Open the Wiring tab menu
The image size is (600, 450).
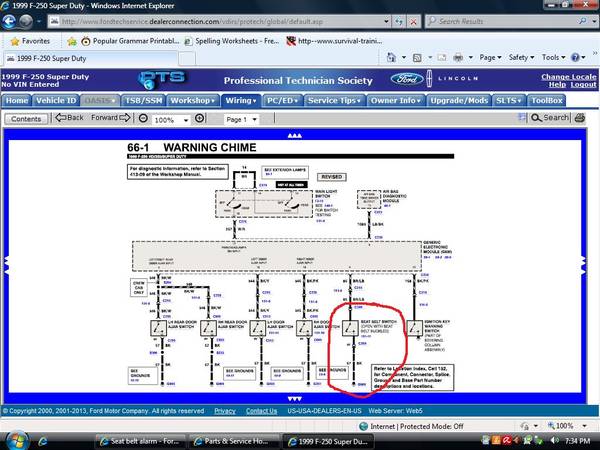241,101
